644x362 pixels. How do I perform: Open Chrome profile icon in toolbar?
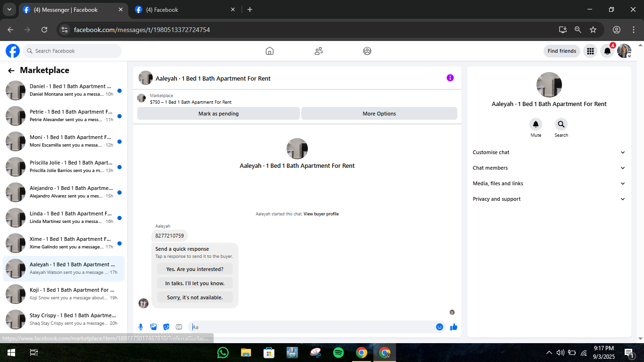[x=617, y=30]
